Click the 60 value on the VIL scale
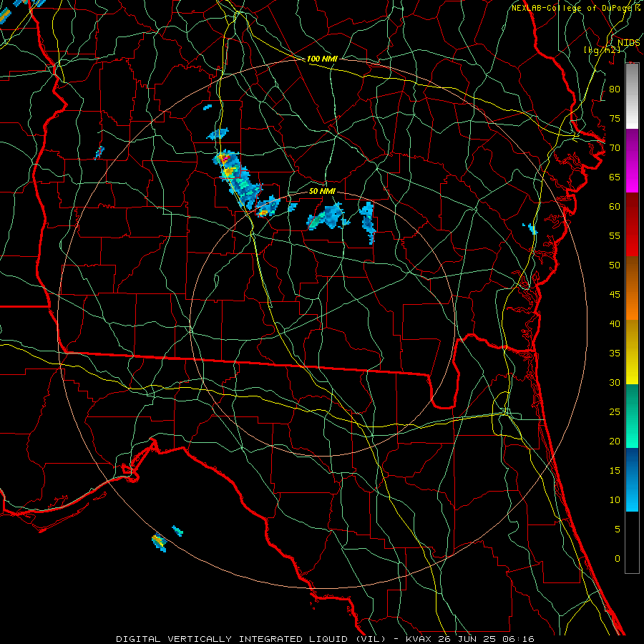The height and width of the screenshot is (644, 644). point(615,207)
